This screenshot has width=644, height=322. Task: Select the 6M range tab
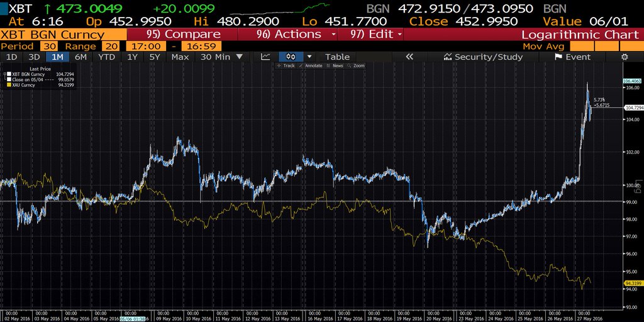coord(80,57)
